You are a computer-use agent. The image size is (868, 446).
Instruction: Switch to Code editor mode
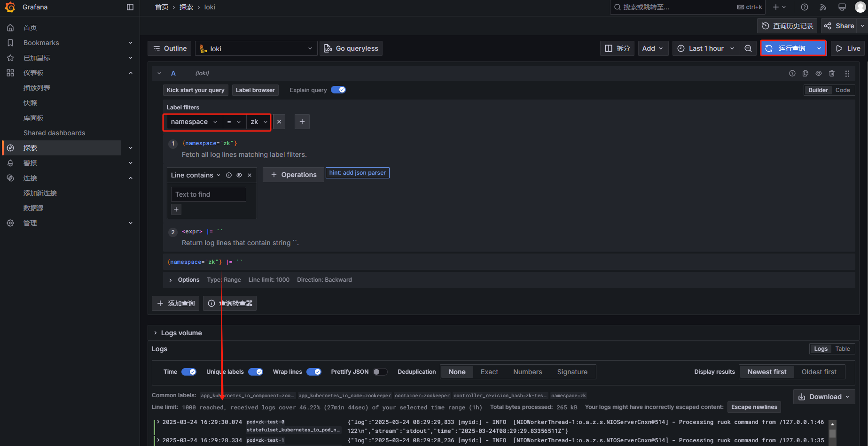pyautogui.click(x=843, y=90)
